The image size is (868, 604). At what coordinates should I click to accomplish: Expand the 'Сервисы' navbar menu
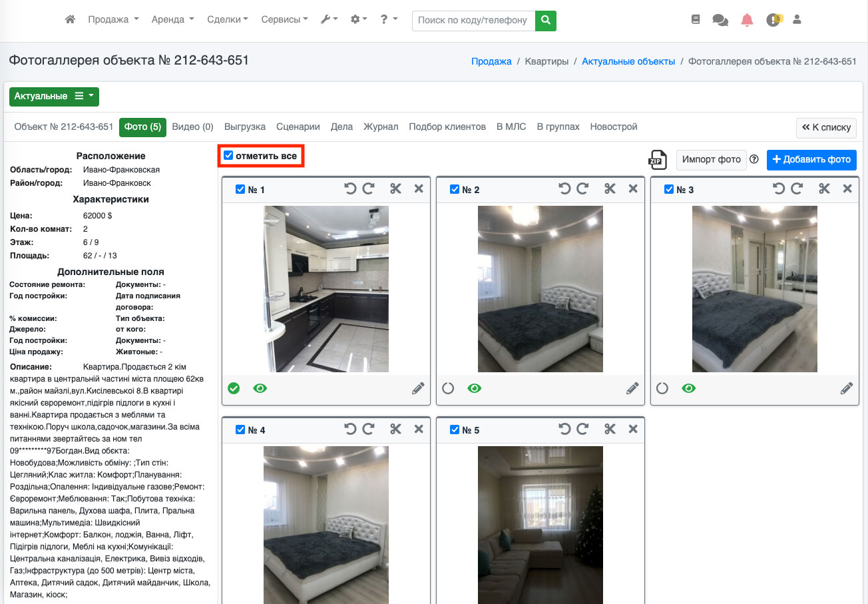tap(284, 20)
